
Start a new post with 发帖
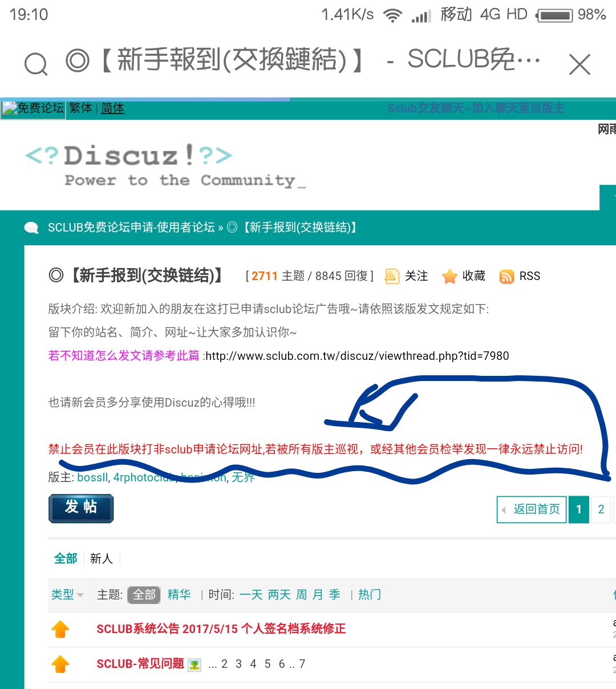(81, 508)
